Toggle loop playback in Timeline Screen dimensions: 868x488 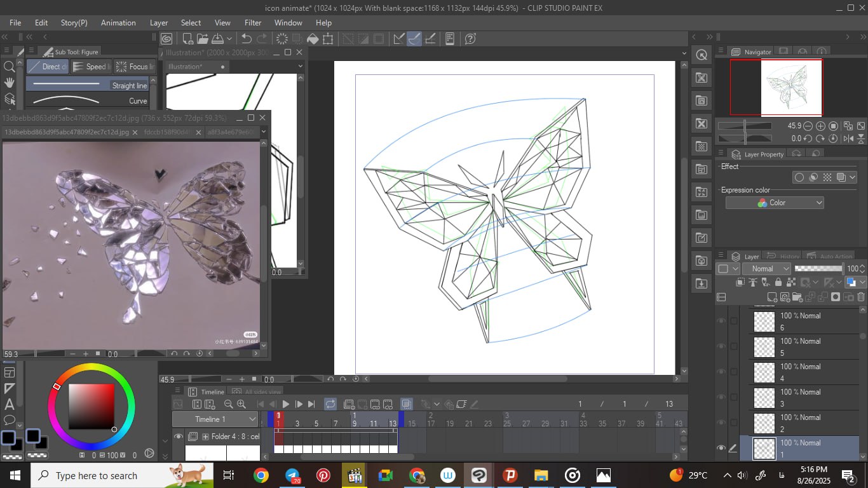pyautogui.click(x=330, y=404)
